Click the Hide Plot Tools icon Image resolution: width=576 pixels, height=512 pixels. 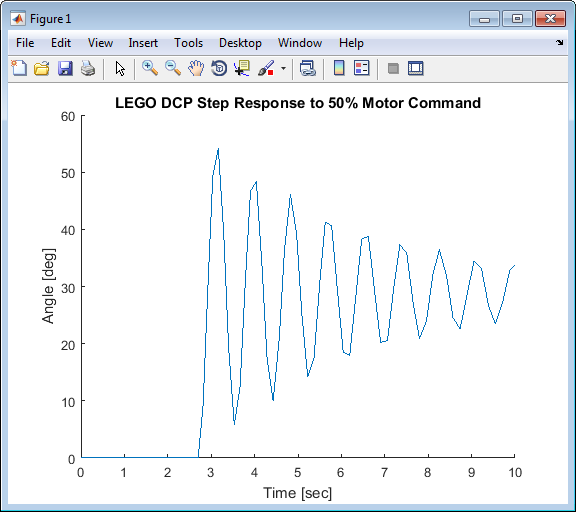click(393, 68)
